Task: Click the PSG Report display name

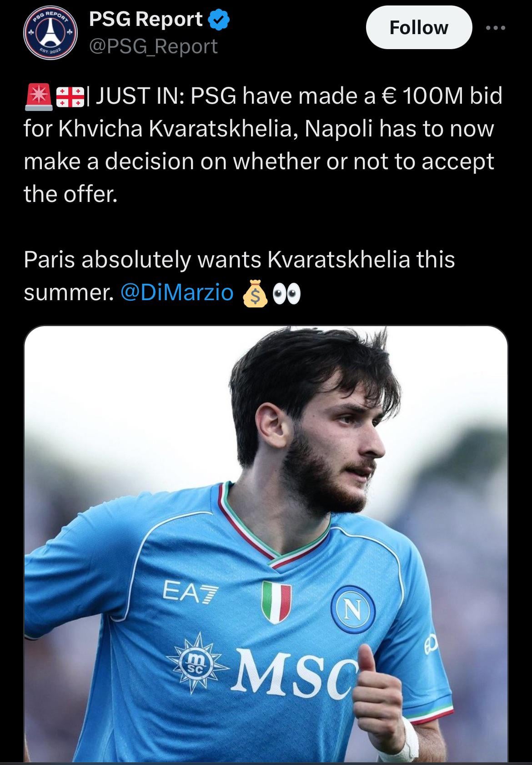Action: click(x=146, y=19)
